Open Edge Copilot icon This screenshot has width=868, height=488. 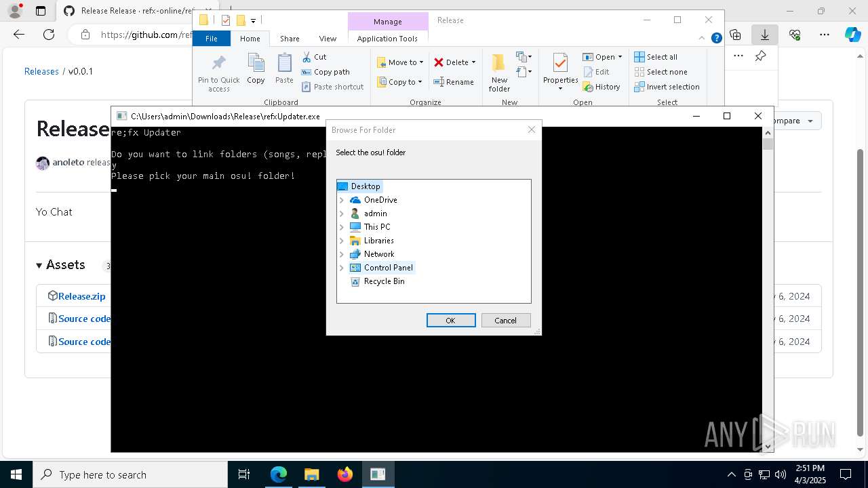pyautogui.click(x=853, y=35)
